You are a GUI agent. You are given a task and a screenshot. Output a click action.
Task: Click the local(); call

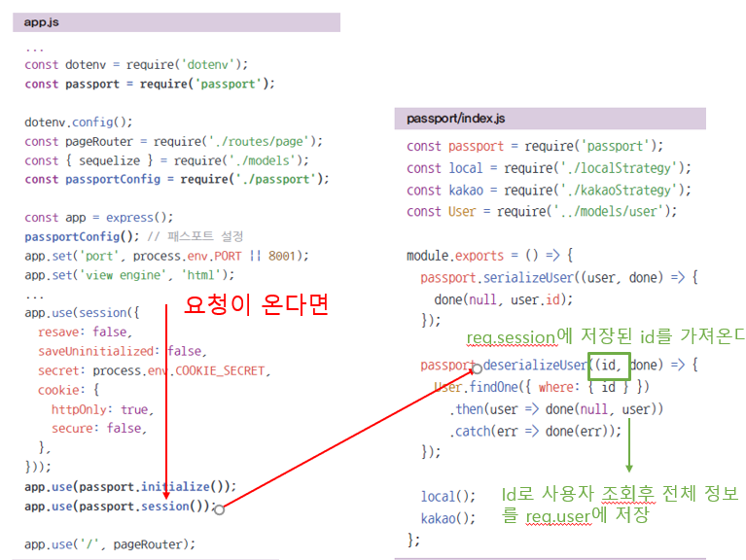tap(447, 497)
